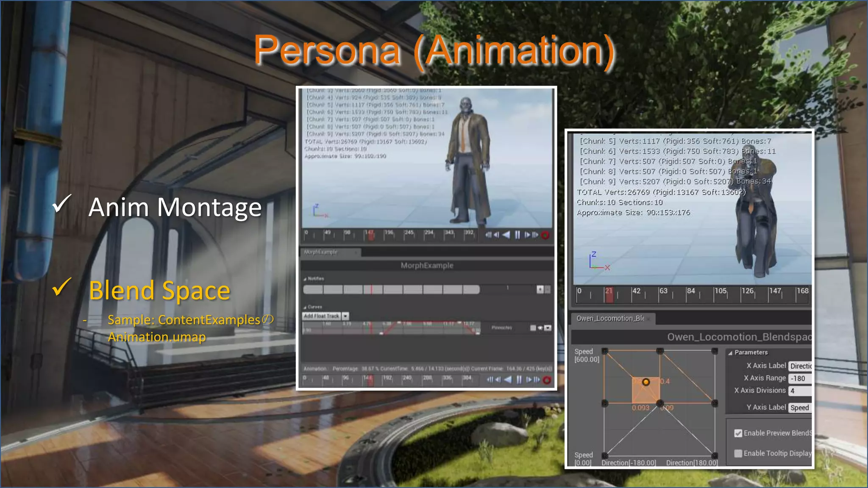Play reverse in upper viewport controls
The height and width of the screenshot is (488, 868).
(x=506, y=235)
